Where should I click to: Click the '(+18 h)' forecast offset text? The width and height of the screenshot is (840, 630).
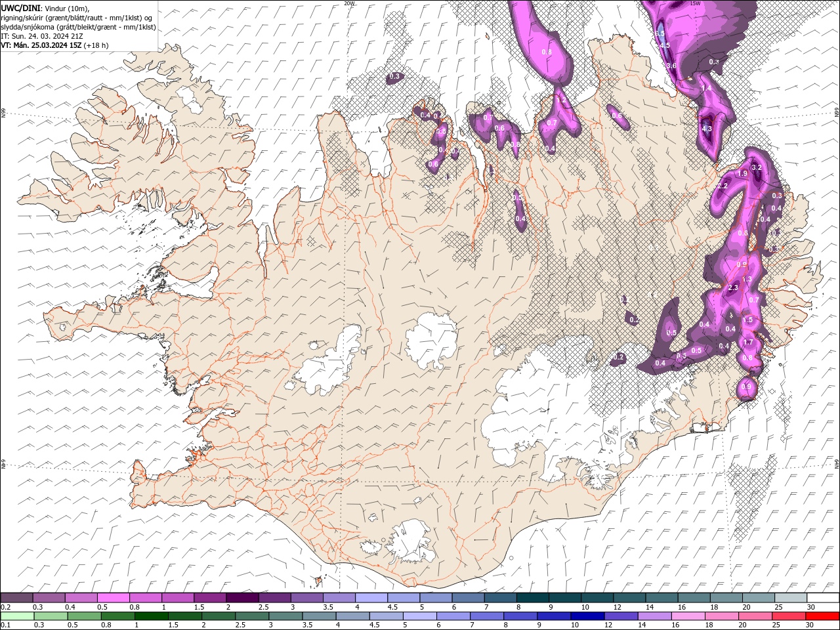tap(96, 45)
